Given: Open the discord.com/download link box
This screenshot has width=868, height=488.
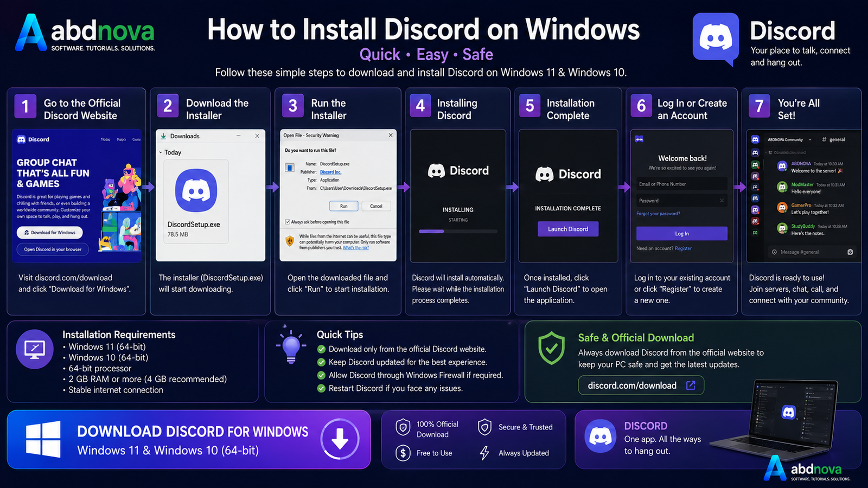Looking at the screenshot, I should pos(641,386).
